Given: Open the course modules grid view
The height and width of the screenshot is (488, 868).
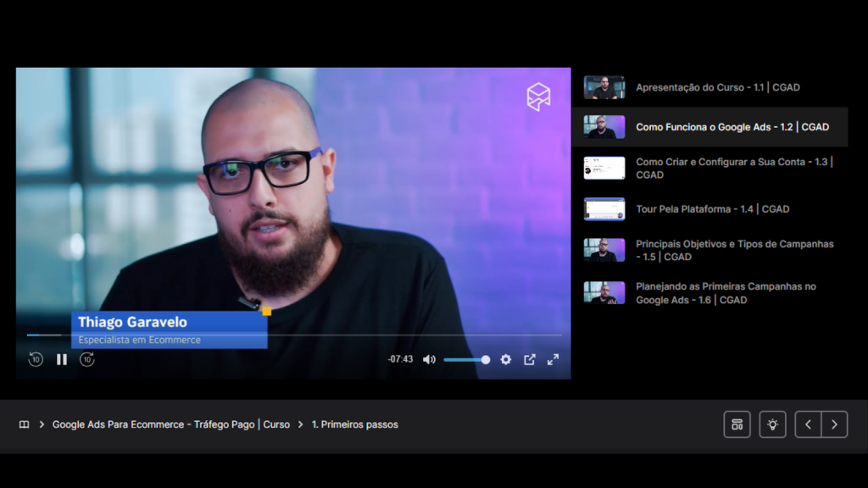Looking at the screenshot, I should click(737, 424).
